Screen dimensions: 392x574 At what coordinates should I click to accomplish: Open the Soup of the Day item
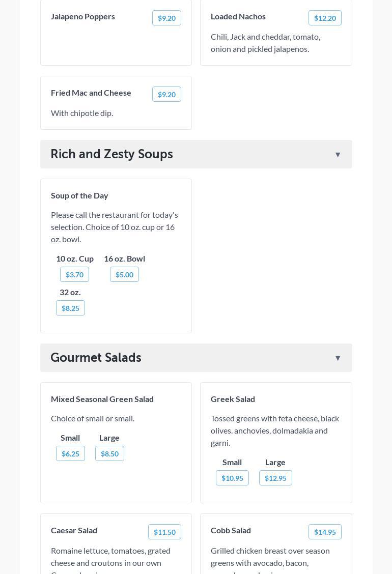79,195
